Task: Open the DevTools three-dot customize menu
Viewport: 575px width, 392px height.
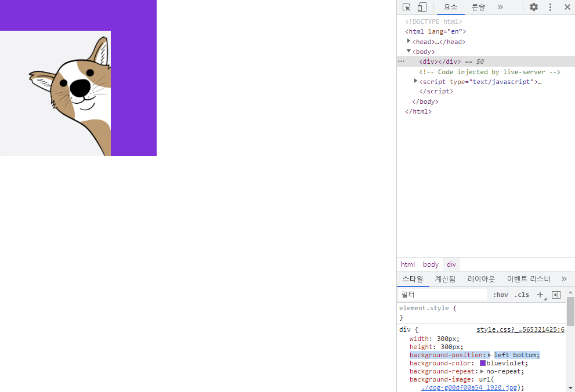Action: 550,7
